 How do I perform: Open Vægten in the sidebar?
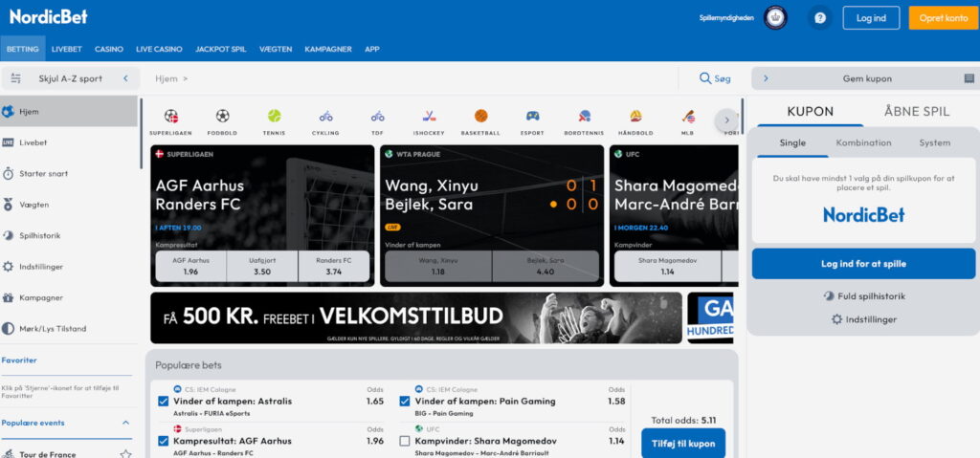click(x=69, y=205)
